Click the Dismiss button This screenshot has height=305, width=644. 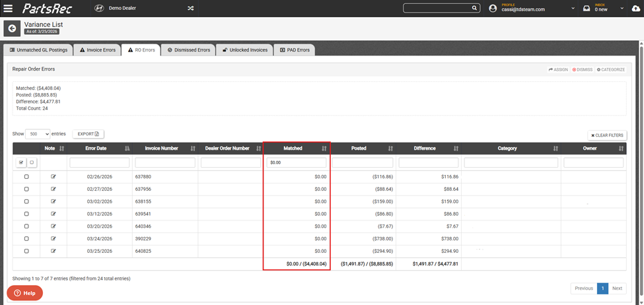tap(582, 70)
